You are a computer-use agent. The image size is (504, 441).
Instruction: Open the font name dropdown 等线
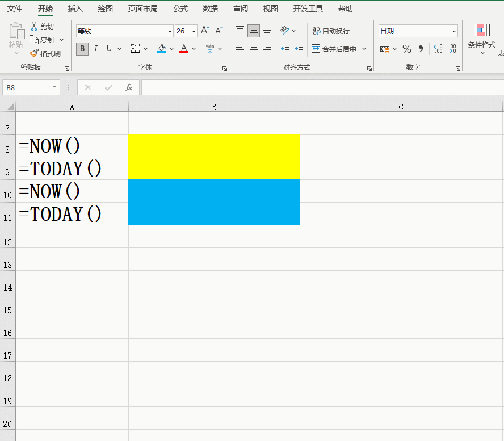170,31
